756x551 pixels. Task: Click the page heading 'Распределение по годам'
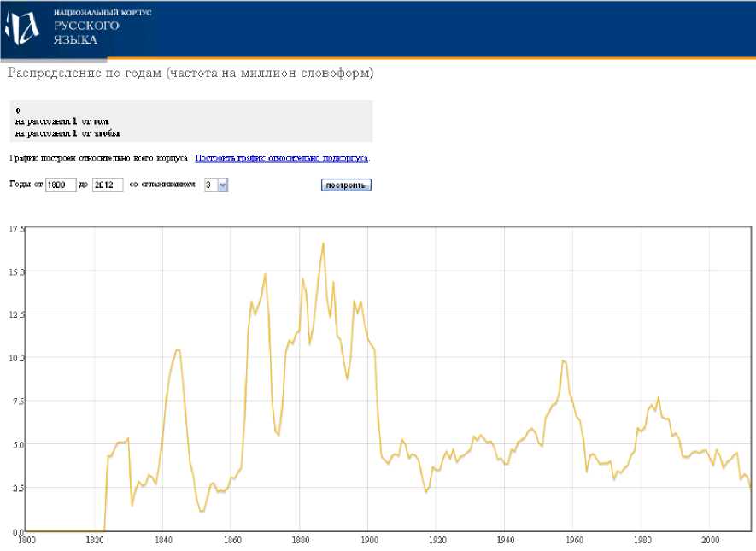click(x=190, y=73)
